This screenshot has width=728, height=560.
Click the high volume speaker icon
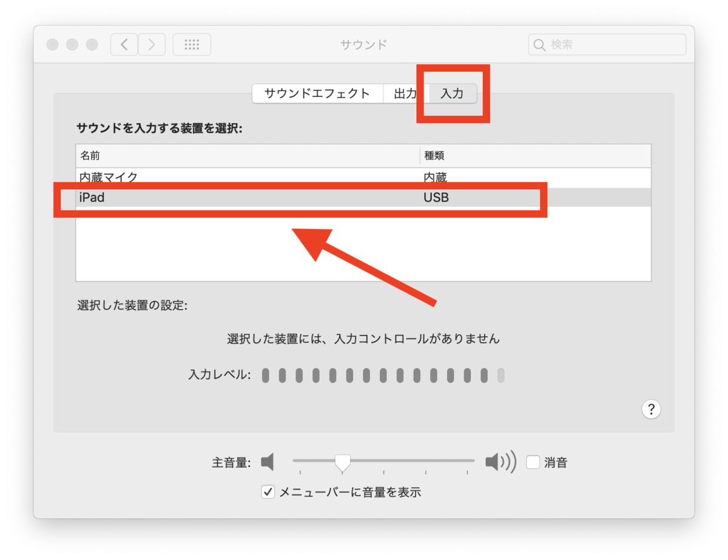point(499,462)
